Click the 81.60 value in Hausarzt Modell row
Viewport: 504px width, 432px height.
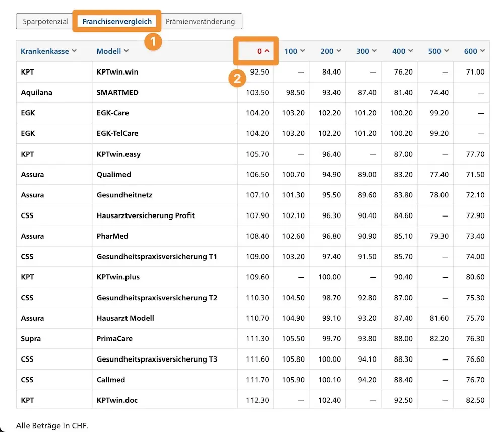[439, 318]
